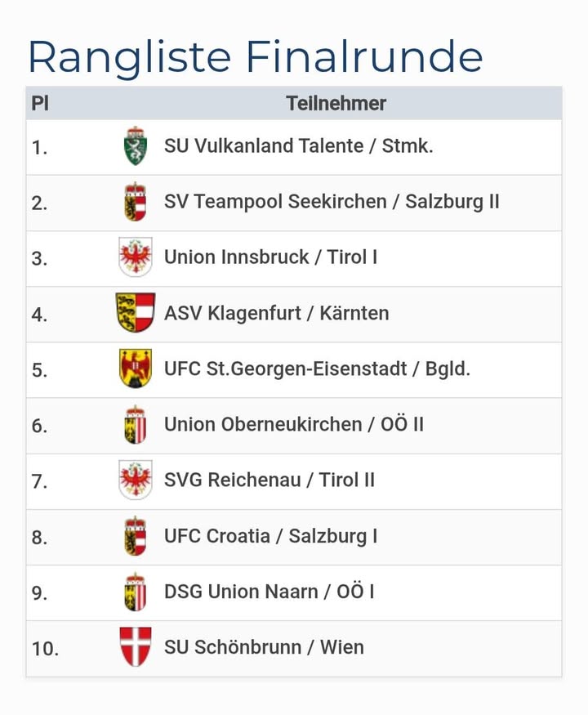
Task: Select rank 10. placement cell
Action: pos(45,649)
